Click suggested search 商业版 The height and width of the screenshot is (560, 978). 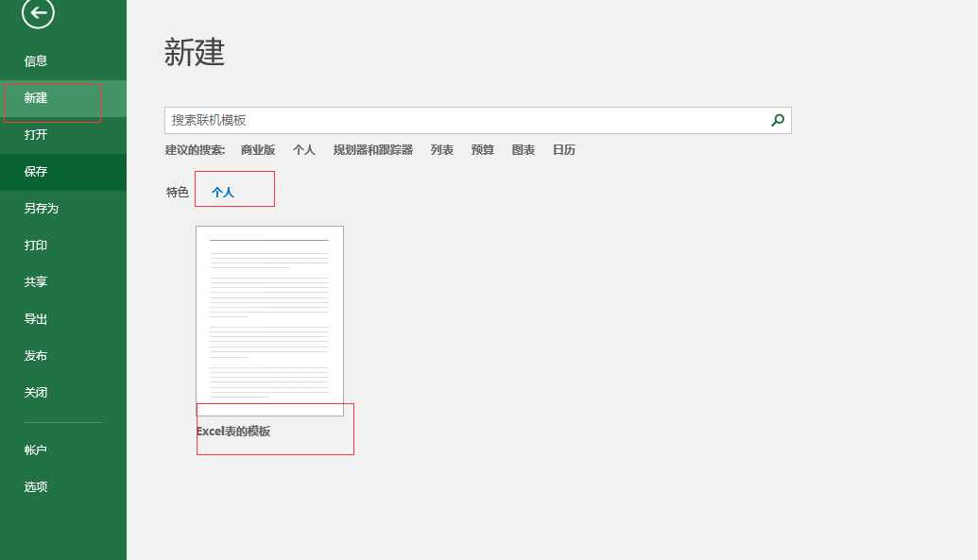tap(258, 149)
